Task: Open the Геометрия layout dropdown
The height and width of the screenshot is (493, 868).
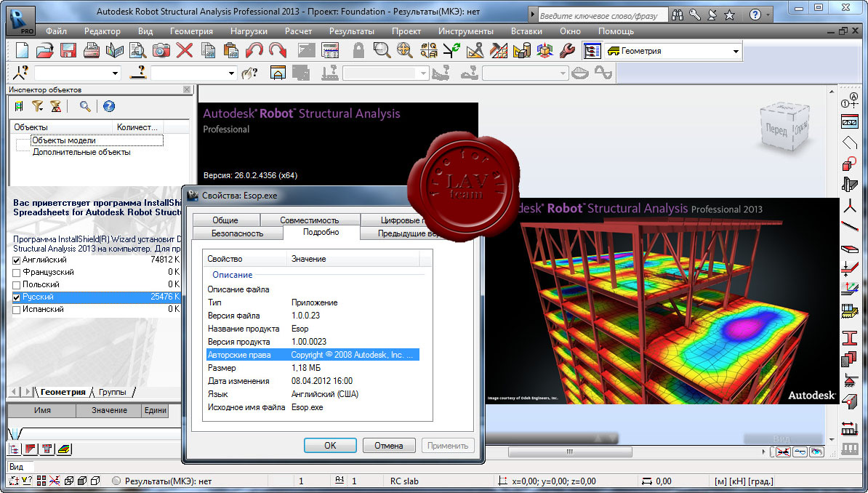Action: point(736,52)
